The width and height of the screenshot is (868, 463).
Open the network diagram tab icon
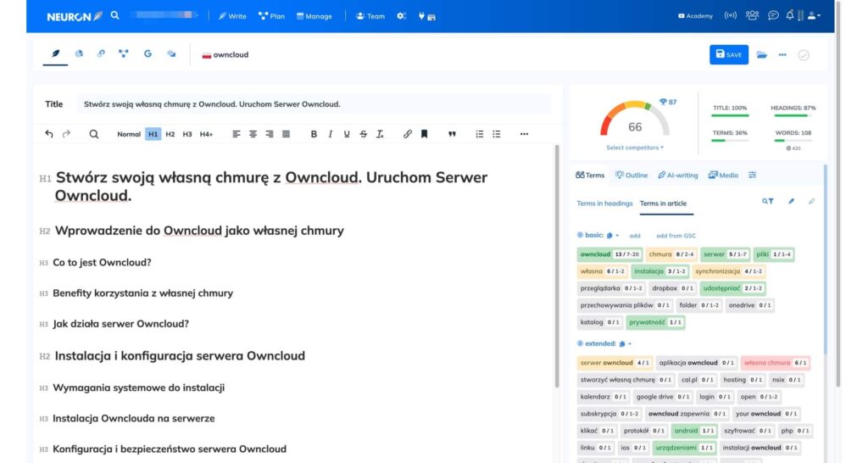point(124,53)
